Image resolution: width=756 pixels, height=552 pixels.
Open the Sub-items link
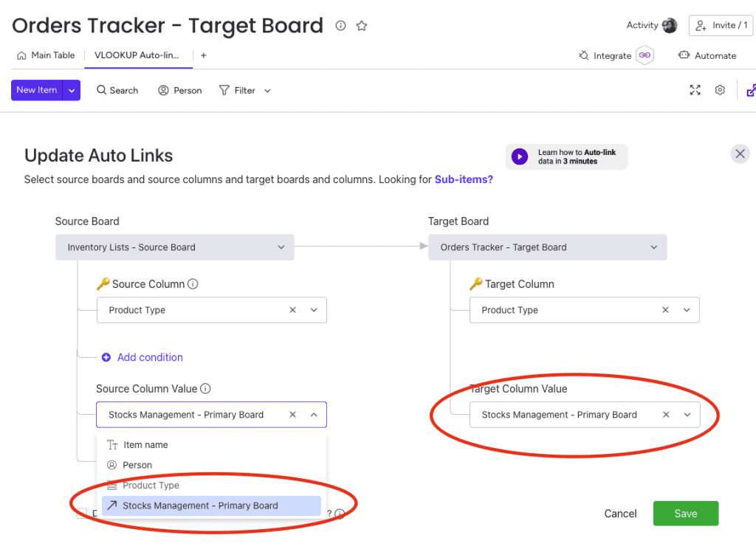tap(464, 179)
